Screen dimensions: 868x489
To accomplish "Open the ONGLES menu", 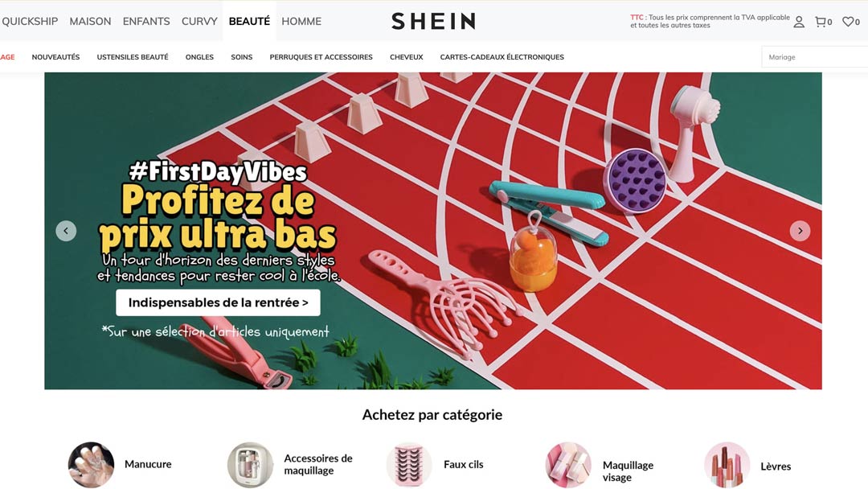I will pyautogui.click(x=199, y=57).
